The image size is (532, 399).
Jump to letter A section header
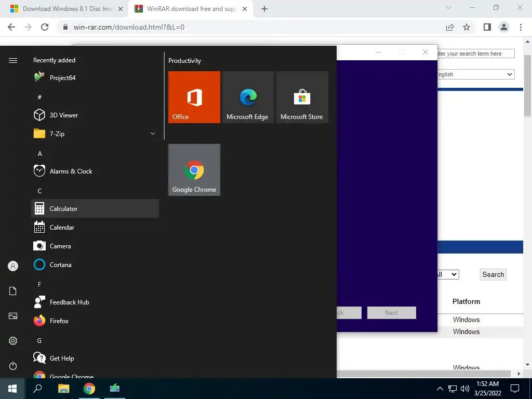[39, 154]
